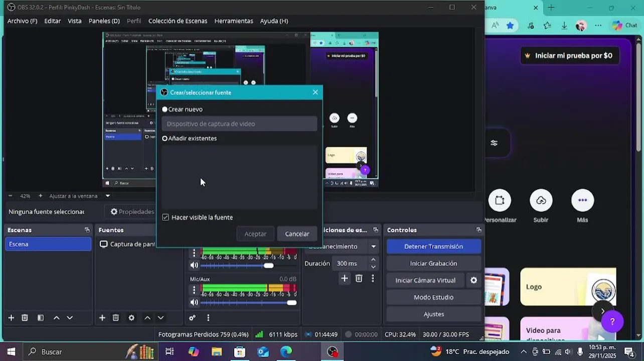Adjust the upper mixer channel volume slider
This screenshot has width=644, height=361.
(x=269, y=265)
